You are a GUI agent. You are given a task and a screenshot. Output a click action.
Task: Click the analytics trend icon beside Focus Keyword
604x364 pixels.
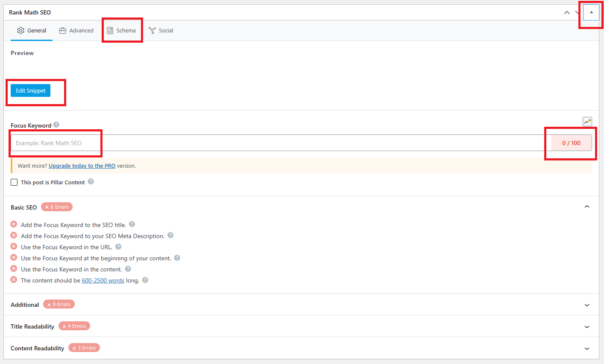(x=587, y=122)
